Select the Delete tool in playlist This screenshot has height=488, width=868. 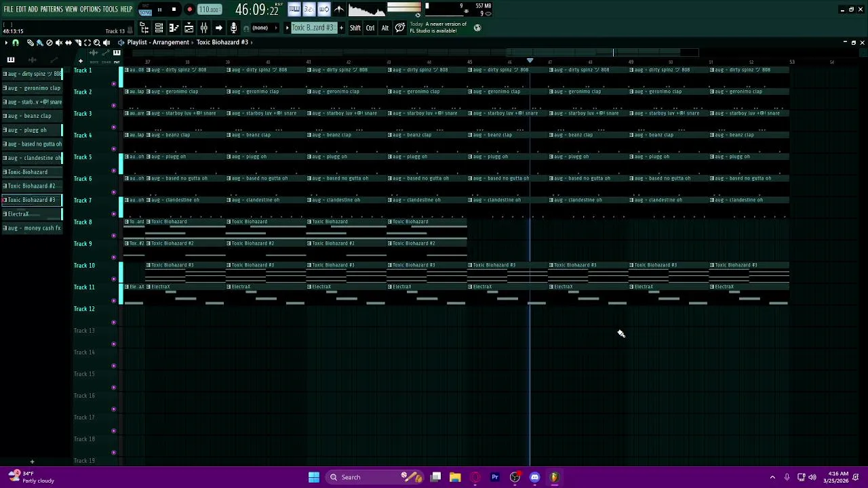click(49, 43)
